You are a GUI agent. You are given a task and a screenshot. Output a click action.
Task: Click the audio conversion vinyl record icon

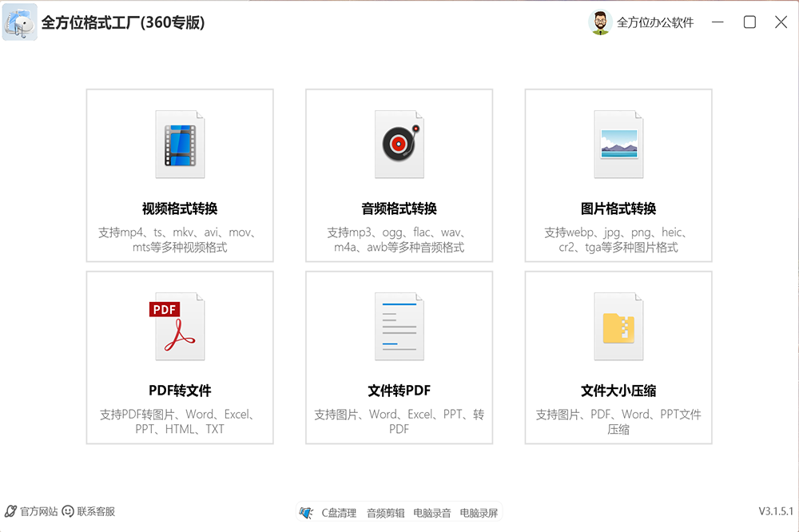coord(399,145)
